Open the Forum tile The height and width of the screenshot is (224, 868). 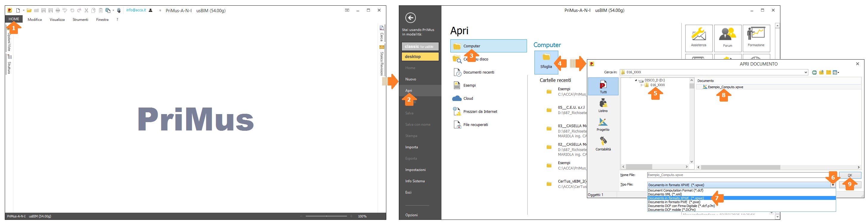(x=728, y=38)
